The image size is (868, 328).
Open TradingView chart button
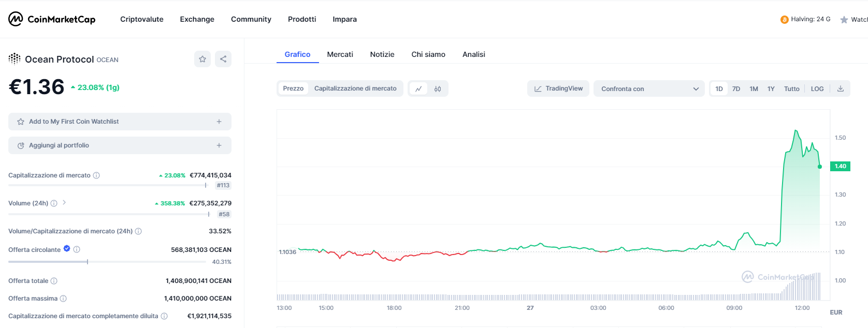[x=558, y=88]
